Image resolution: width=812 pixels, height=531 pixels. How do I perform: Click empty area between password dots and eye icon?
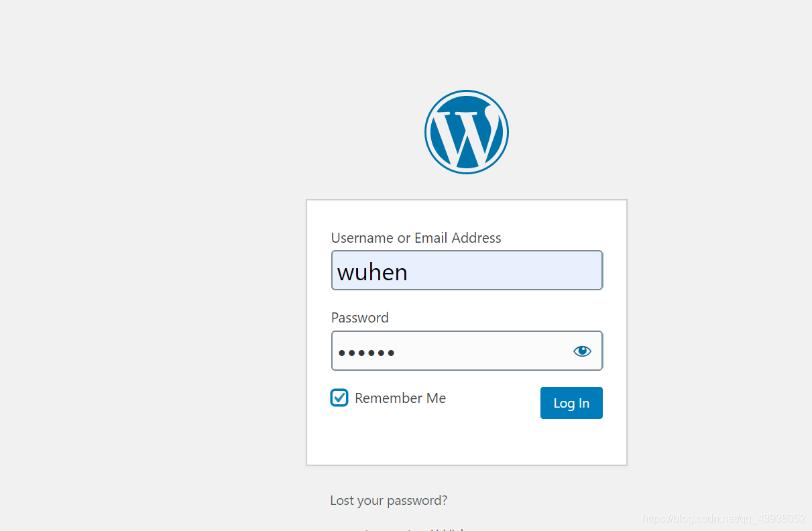483,351
